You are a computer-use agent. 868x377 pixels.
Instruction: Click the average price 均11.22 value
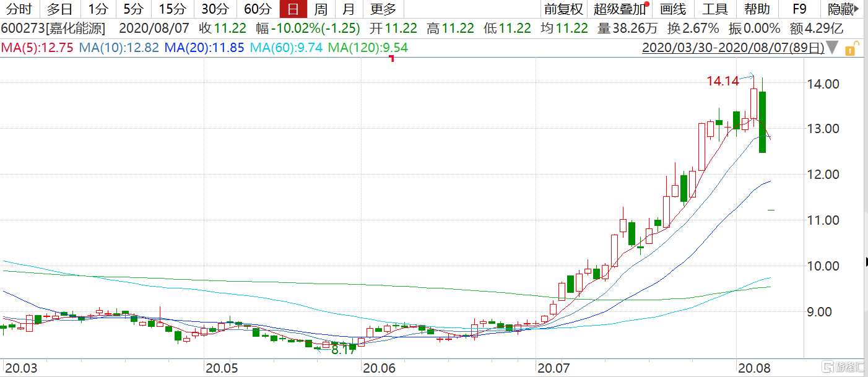click(x=564, y=28)
